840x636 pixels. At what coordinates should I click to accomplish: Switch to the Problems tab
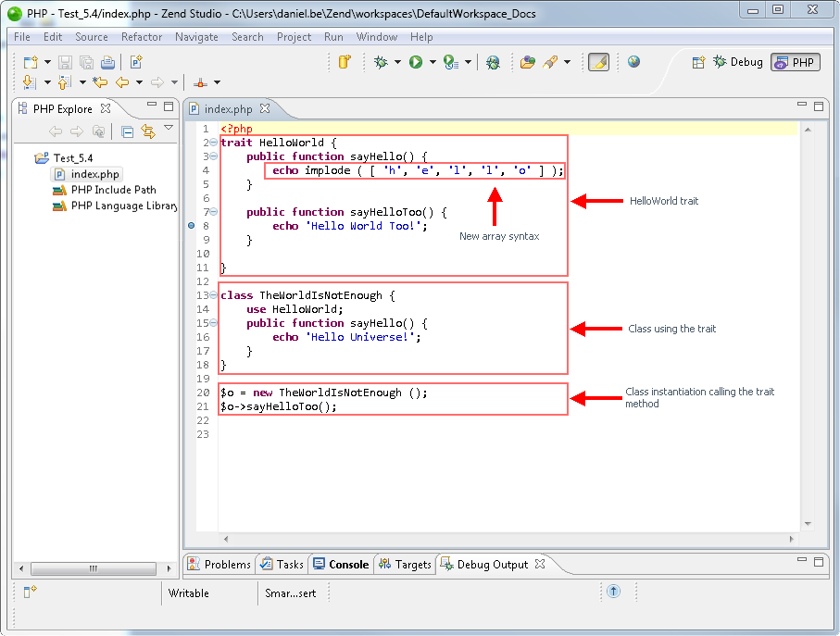coord(219,564)
